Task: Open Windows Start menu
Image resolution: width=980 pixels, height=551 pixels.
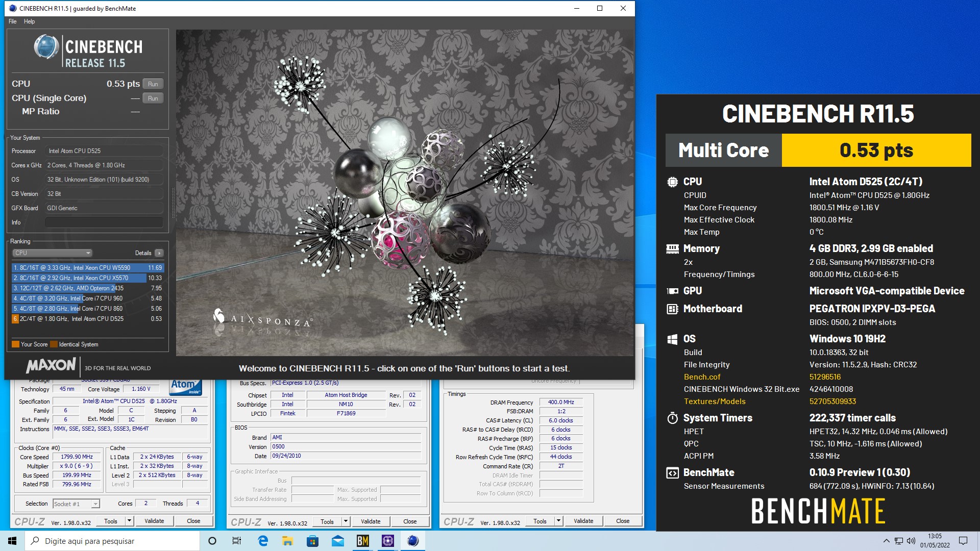Action: tap(12, 541)
